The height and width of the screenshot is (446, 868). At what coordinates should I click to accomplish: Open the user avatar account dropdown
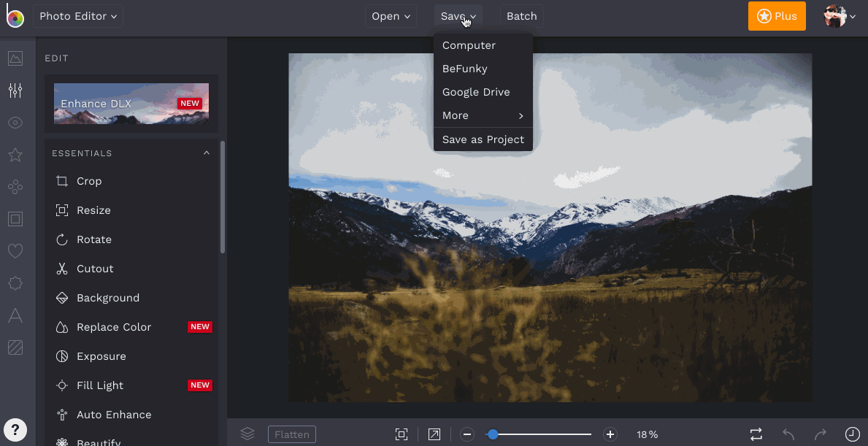click(840, 16)
